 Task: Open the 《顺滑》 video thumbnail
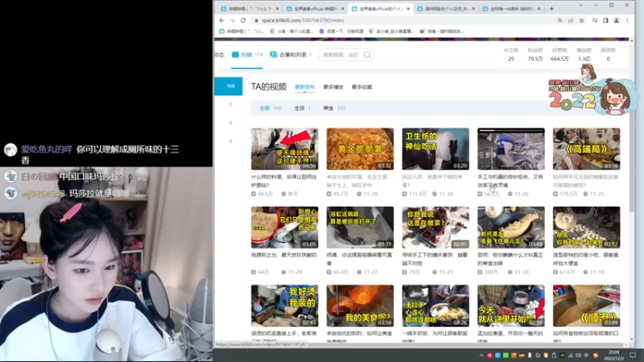pos(586,306)
